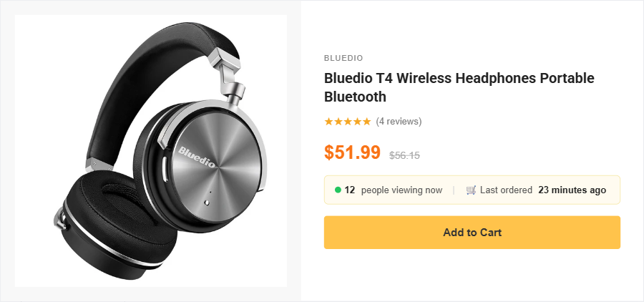Click the green viewing-now status dot
The image size is (644, 302).
(338, 190)
